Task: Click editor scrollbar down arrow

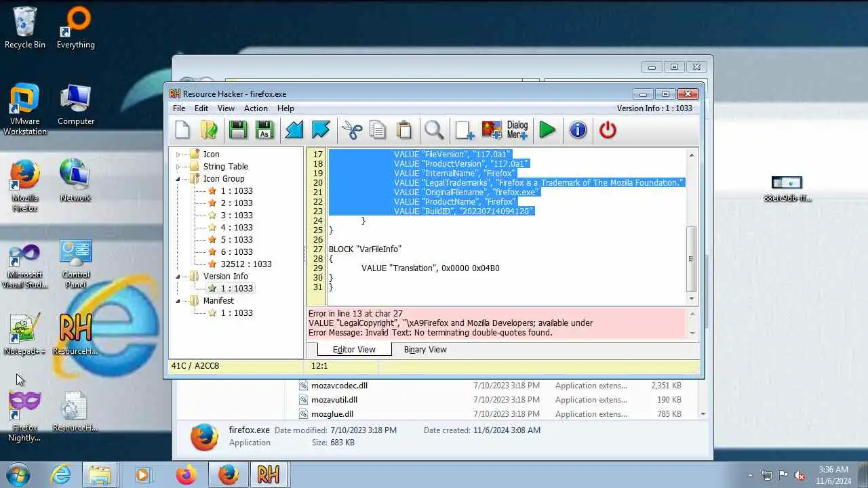Action: tap(692, 299)
